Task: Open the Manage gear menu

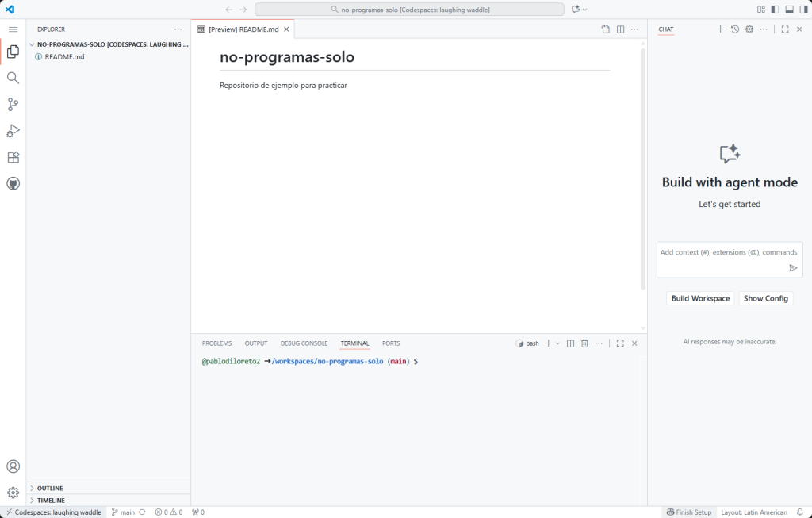Action: coord(13,493)
